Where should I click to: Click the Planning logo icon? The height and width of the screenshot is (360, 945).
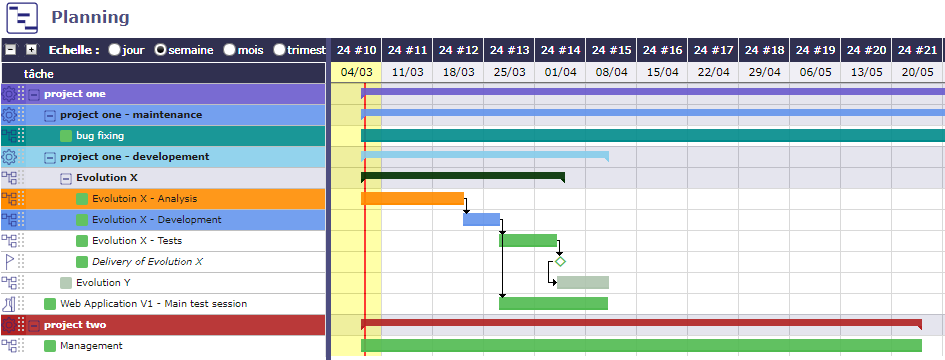[x=22, y=18]
